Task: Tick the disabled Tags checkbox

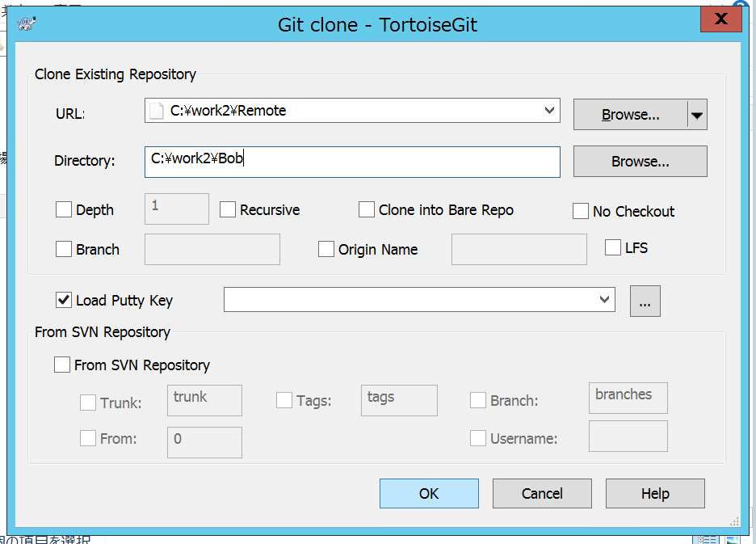Action: pyautogui.click(x=284, y=399)
